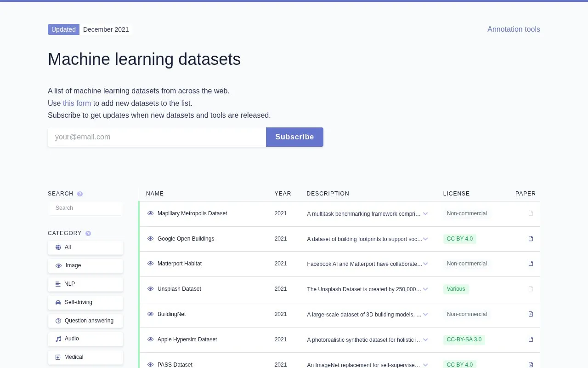
Task: Open the paper PDF icon for BuildingNet
Action: click(531, 314)
